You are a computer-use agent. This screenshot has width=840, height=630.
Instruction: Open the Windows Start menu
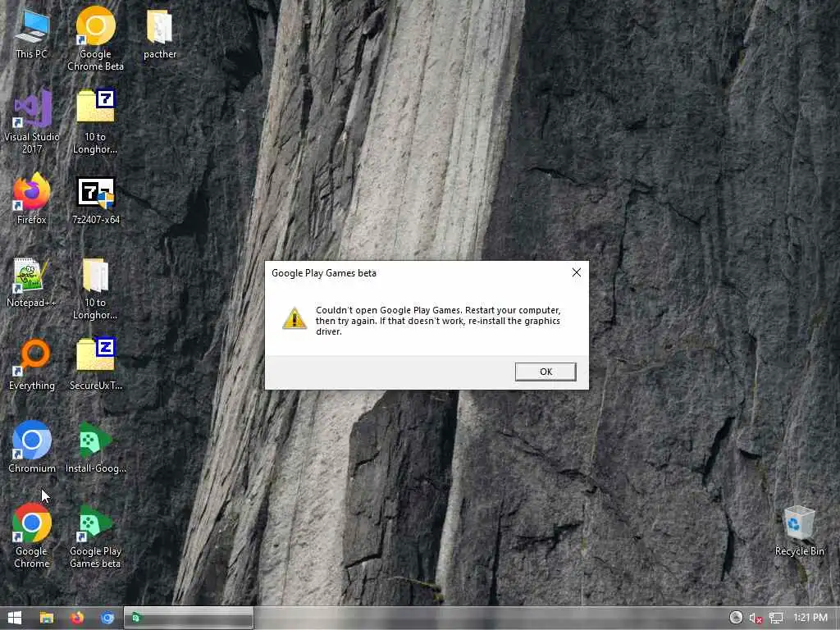point(15,618)
